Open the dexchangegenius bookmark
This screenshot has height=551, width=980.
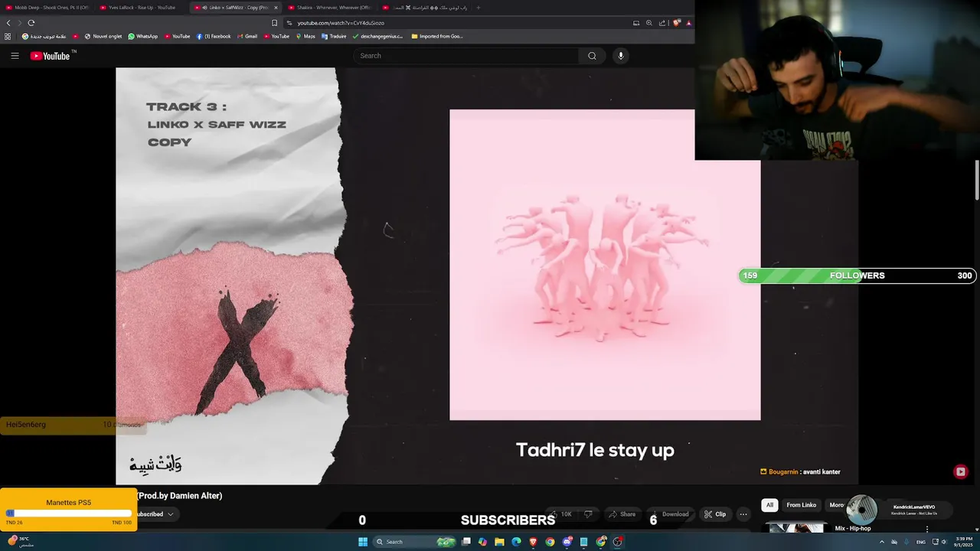[377, 36]
